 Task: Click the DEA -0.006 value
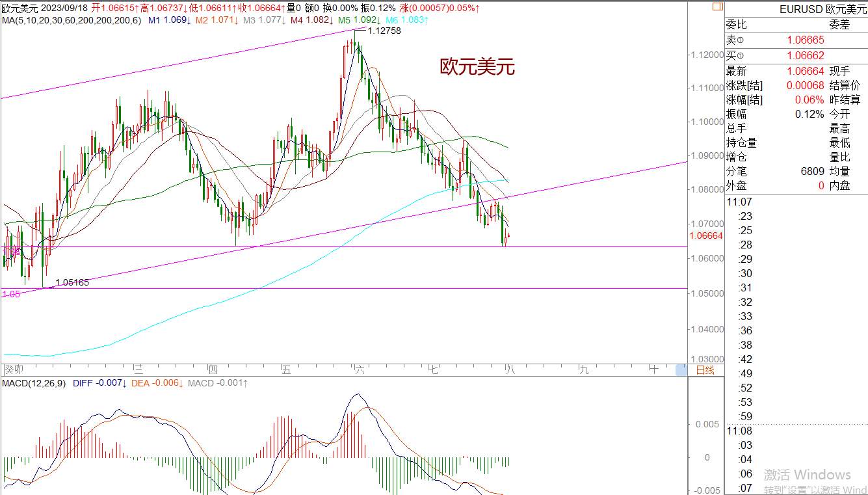pyautogui.click(x=157, y=383)
